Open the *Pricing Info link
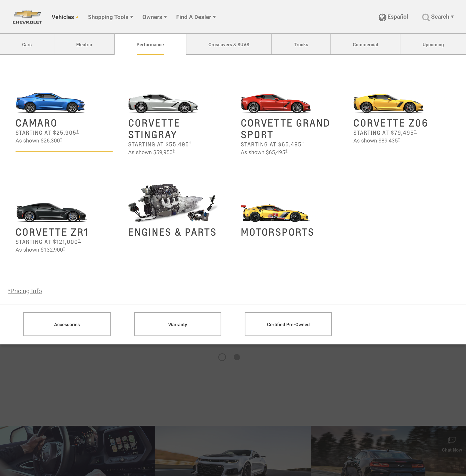 [25, 291]
